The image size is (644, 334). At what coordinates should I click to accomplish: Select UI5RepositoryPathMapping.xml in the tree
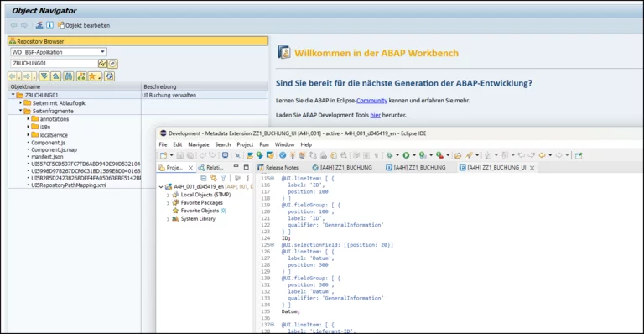pyautogui.click(x=69, y=185)
